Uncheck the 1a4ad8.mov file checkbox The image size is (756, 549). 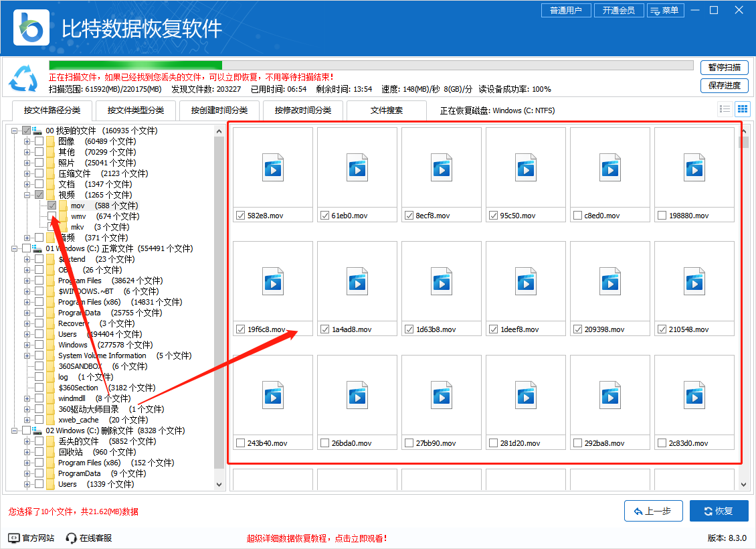click(x=324, y=329)
